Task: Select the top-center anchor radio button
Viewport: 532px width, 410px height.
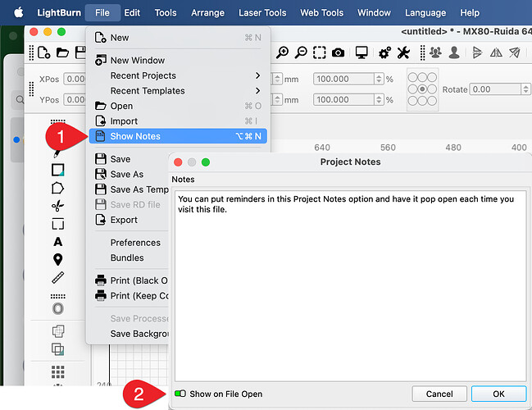Action: tap(422, 77)
